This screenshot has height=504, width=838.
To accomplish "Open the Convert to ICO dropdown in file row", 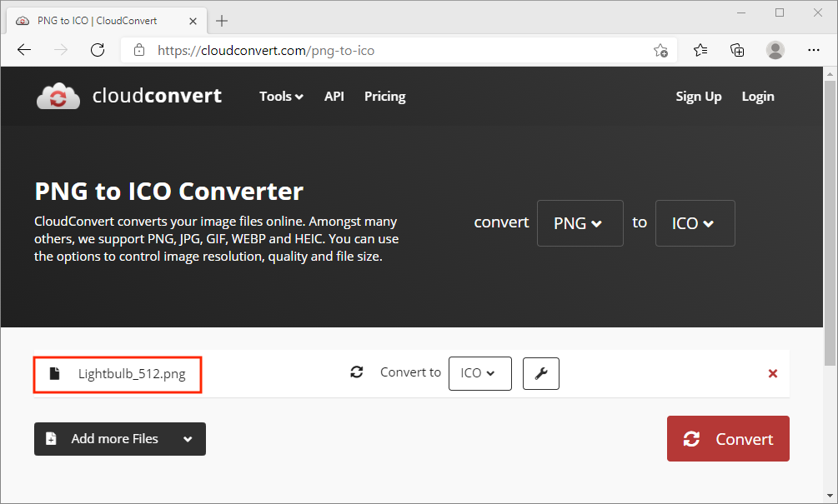I will [x=480, y=373].
